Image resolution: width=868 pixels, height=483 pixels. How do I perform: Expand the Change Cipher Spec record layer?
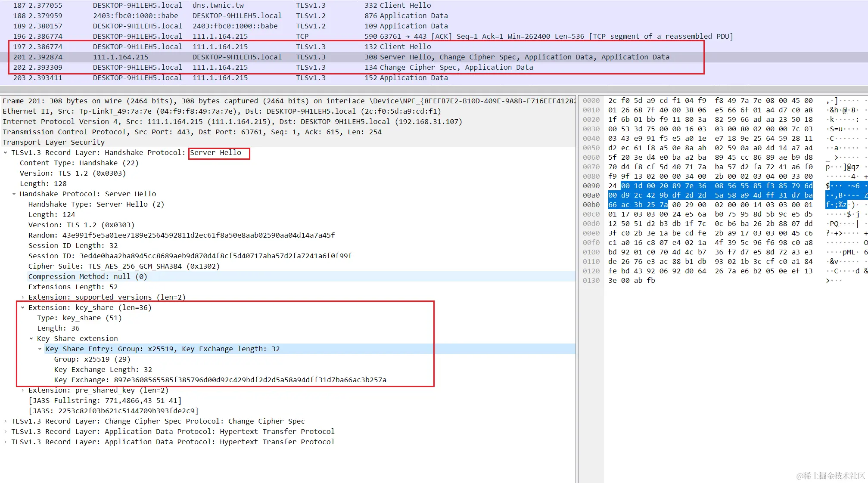coord(5,421)
